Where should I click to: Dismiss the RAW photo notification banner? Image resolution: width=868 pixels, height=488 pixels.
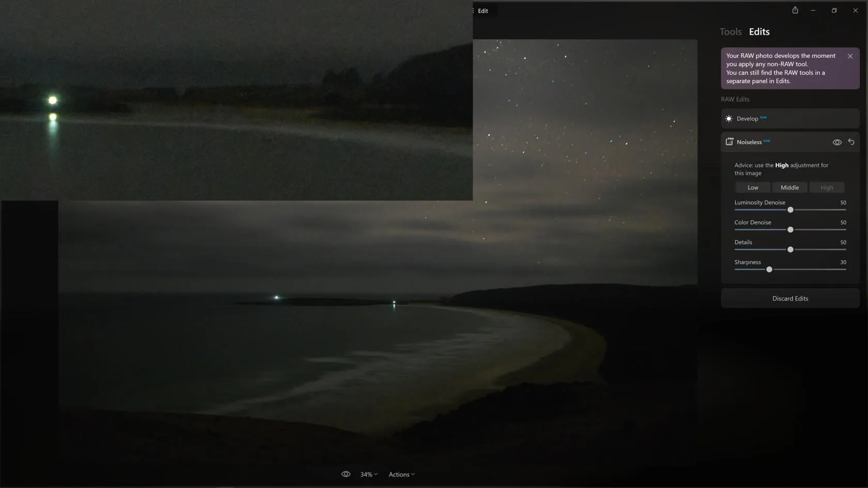850,56
